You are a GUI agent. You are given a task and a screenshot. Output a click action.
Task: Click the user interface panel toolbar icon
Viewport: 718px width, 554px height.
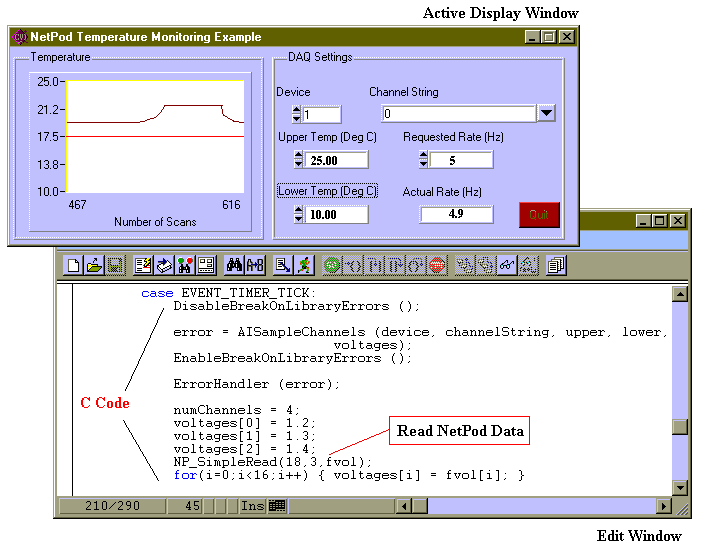pyautogui.click(x=206, y=265)
